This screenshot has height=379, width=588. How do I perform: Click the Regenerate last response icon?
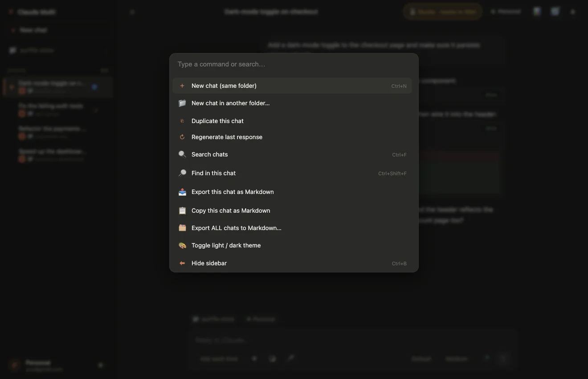pos(182,137)
